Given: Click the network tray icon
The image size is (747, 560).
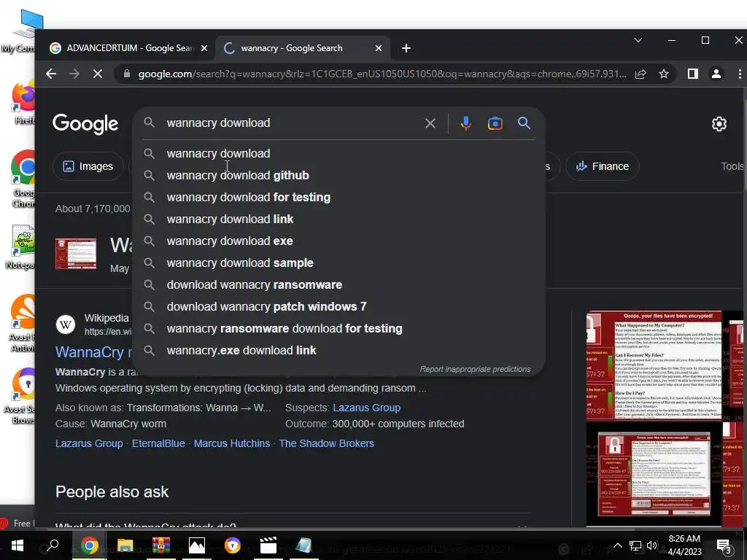Looking at the screenshot, I should pyautogui.click(x=635, y=545).
